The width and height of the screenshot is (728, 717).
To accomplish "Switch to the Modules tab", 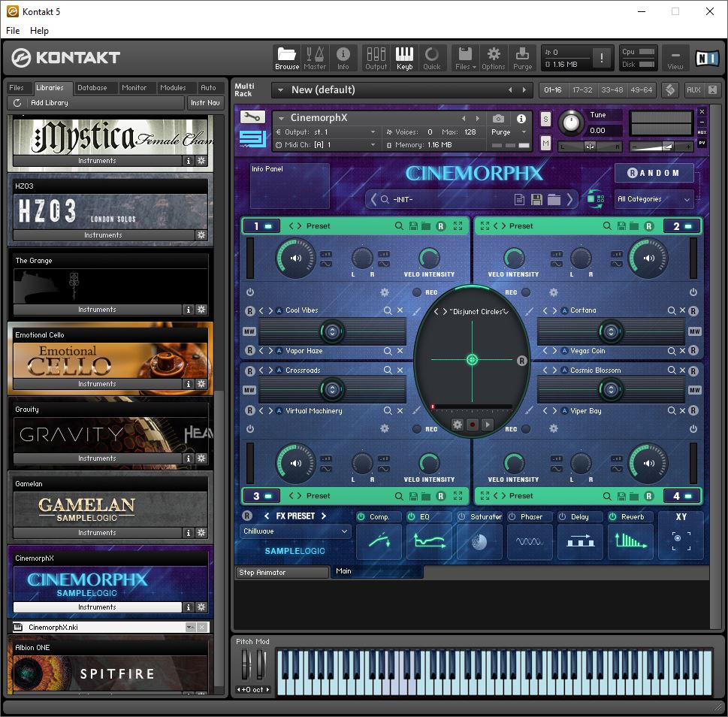I will 173,88.
